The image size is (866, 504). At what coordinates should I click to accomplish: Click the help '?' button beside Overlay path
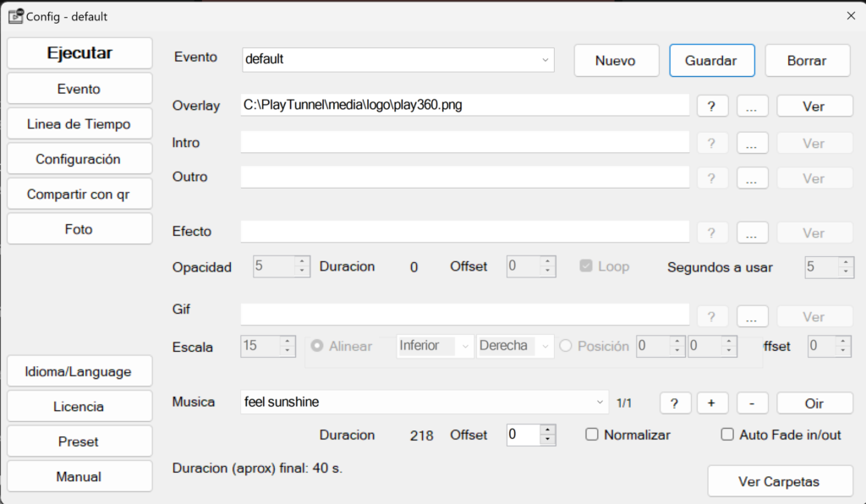(x=712, y=107)
